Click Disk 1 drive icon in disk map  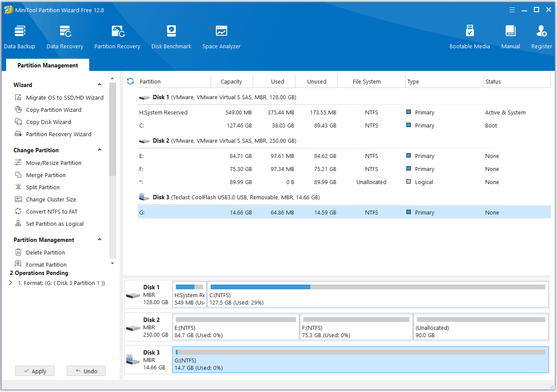(132, 295)
